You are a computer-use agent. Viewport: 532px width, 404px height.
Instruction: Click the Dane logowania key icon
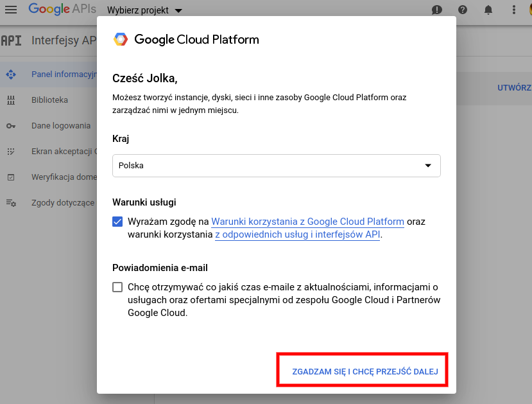point(11,126)
